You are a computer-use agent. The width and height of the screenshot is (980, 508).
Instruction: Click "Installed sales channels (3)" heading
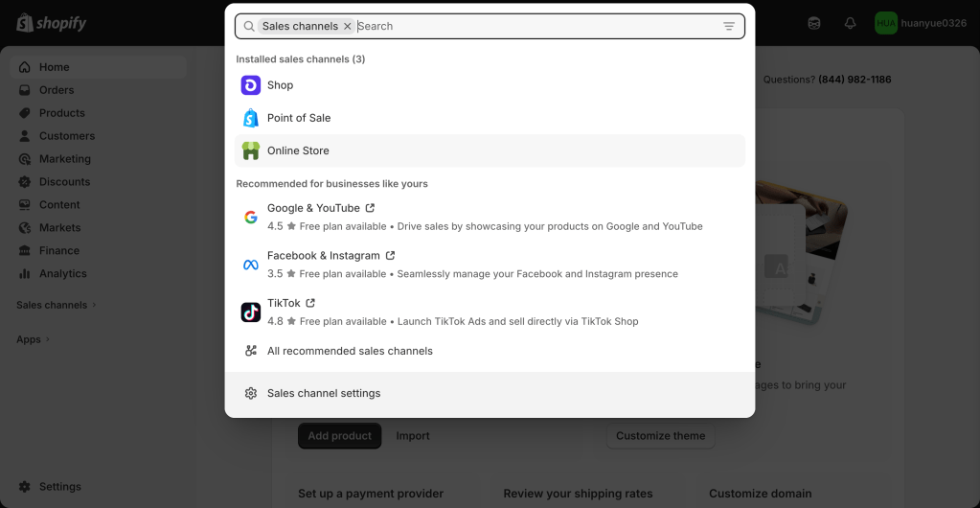tap(301, 58)
